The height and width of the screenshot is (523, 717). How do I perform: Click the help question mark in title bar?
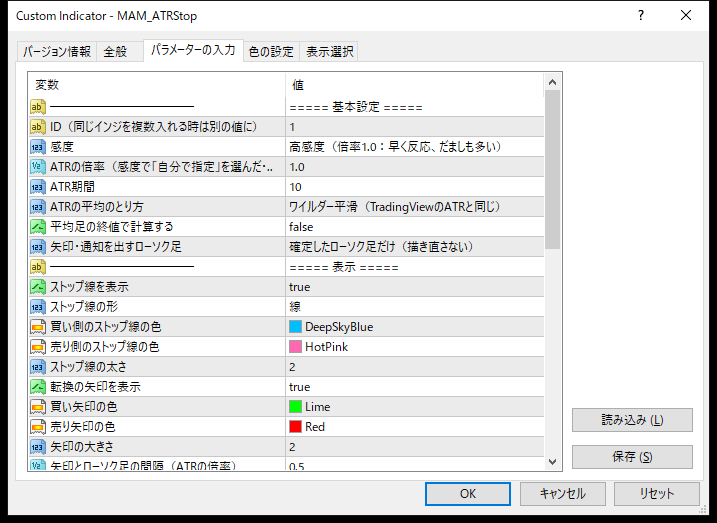pos(641,16)
